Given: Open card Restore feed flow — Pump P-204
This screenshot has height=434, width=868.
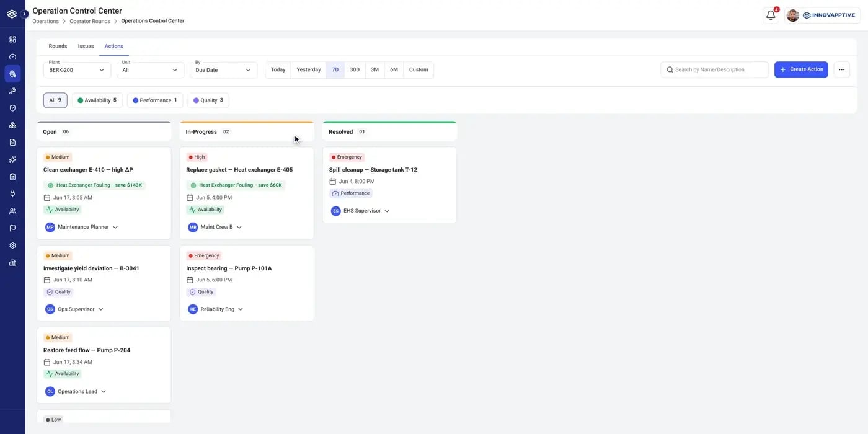Looking at the screenshot, I should coord(104,366).
